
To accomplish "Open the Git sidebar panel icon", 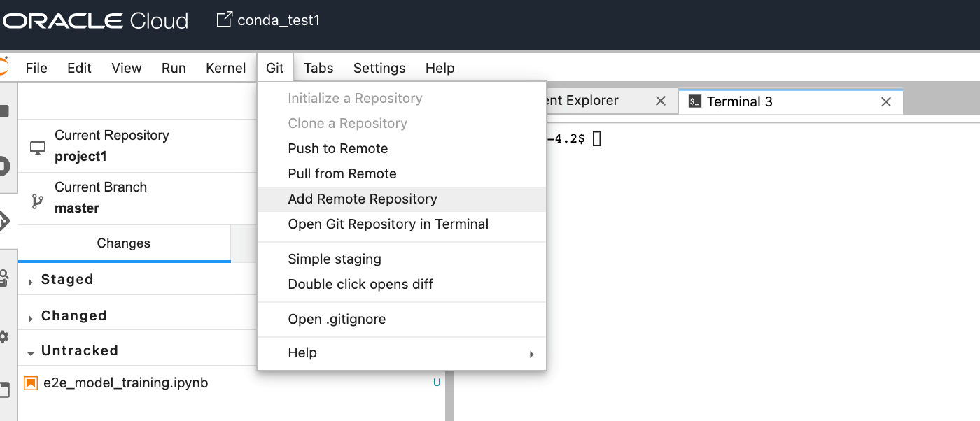I will tap(4, 222).
